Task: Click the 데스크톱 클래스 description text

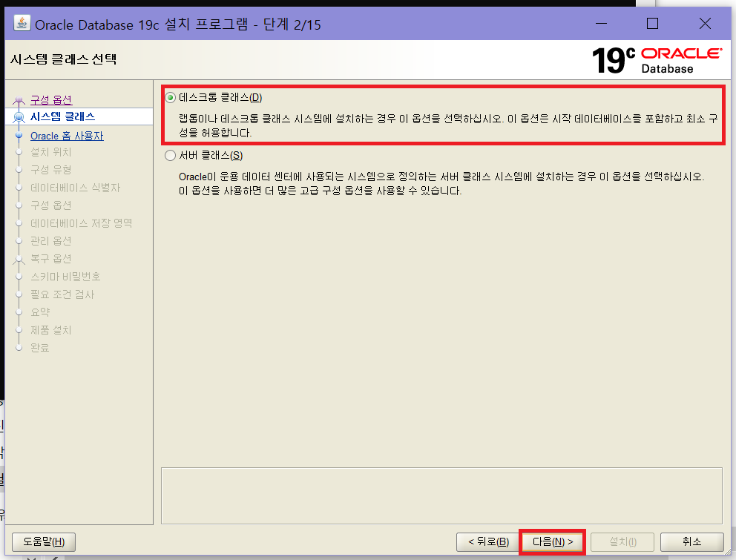Action: coord(448,126)
